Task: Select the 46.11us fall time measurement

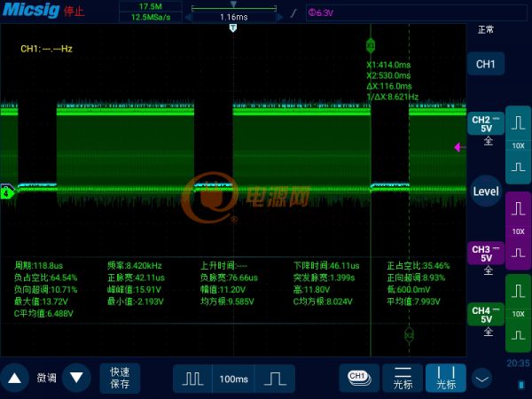Action: coord(326,266)
